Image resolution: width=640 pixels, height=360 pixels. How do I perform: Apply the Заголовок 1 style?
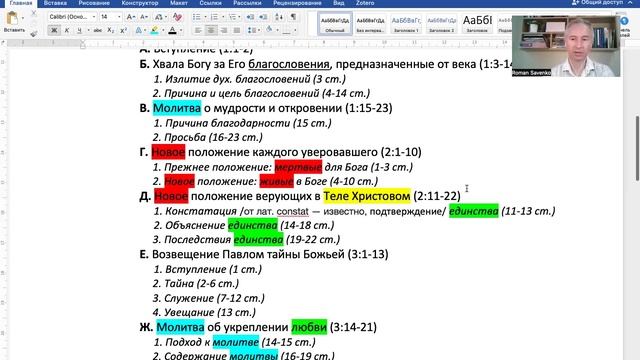(x=406, y=24)
